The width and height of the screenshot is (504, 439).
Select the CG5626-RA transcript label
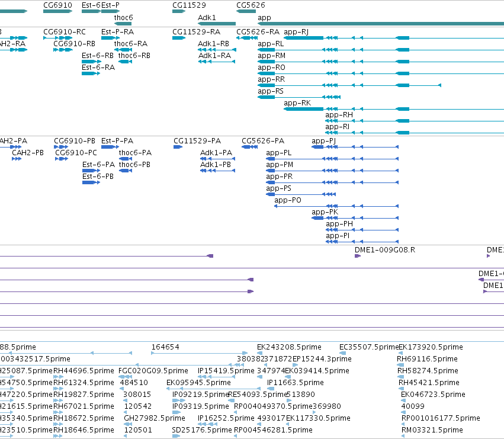pyautogui.click(x=258, y=32)
